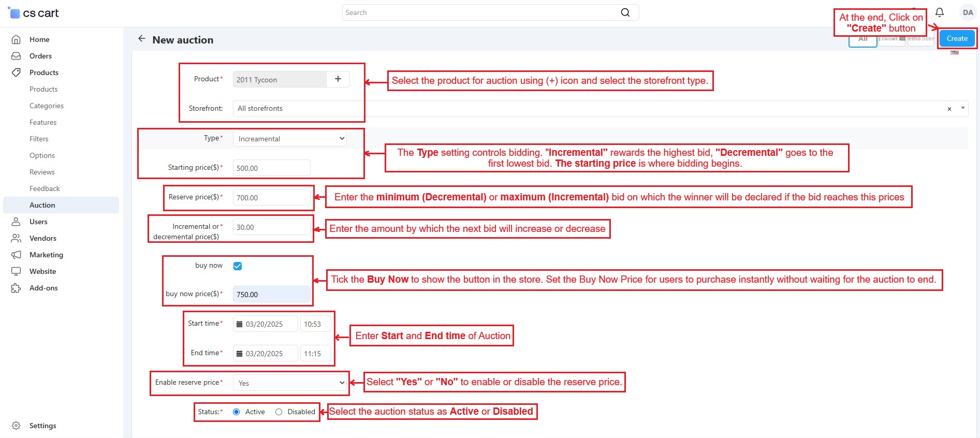Open the DA user account avatar
The image size is (980, 438).
click(968, 12)
